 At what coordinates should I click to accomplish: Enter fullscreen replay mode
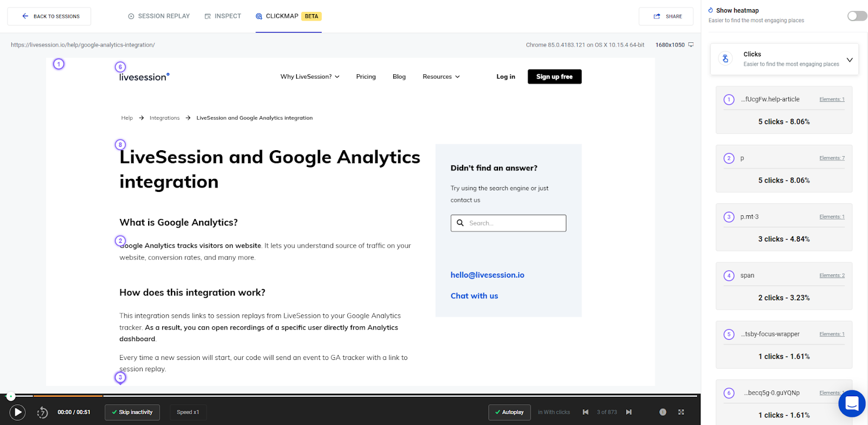681,412
